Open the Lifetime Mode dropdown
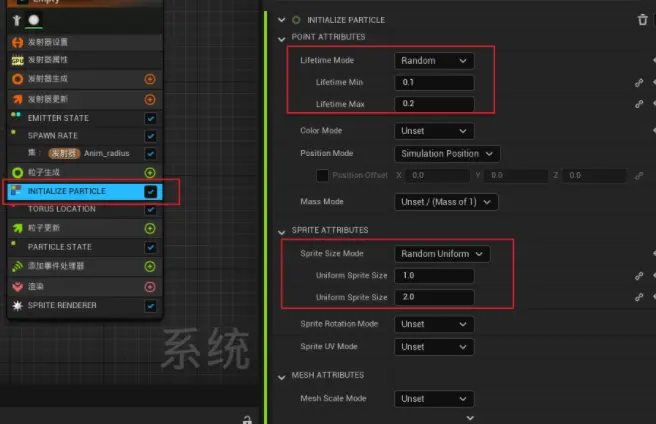This screenshot has width=656, height=424. [x=434, y=61]
